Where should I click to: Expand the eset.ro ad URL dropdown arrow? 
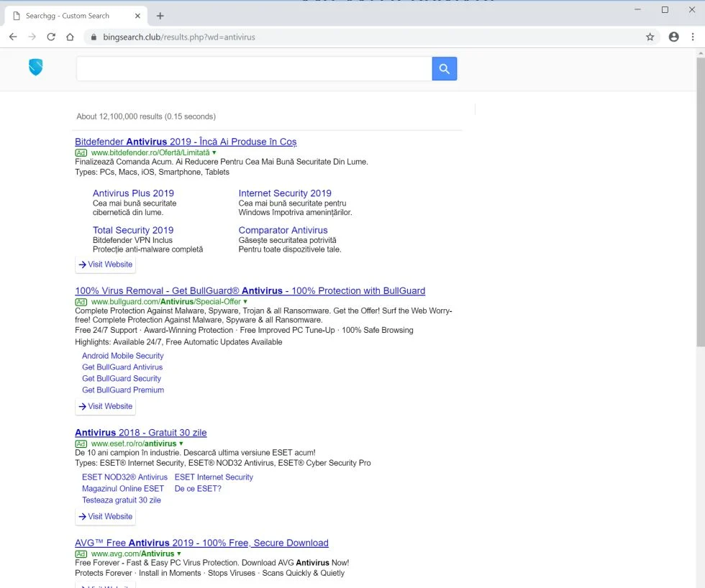click(181, 444)
